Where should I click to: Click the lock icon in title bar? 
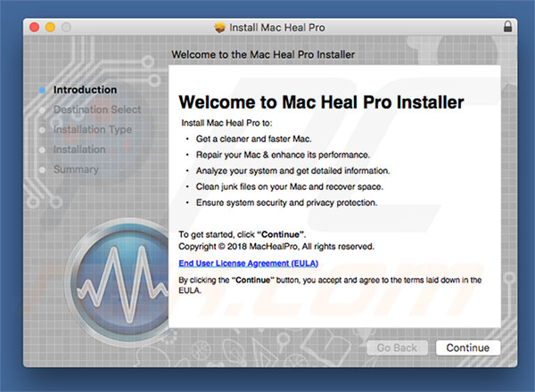(x=507, y=26)
